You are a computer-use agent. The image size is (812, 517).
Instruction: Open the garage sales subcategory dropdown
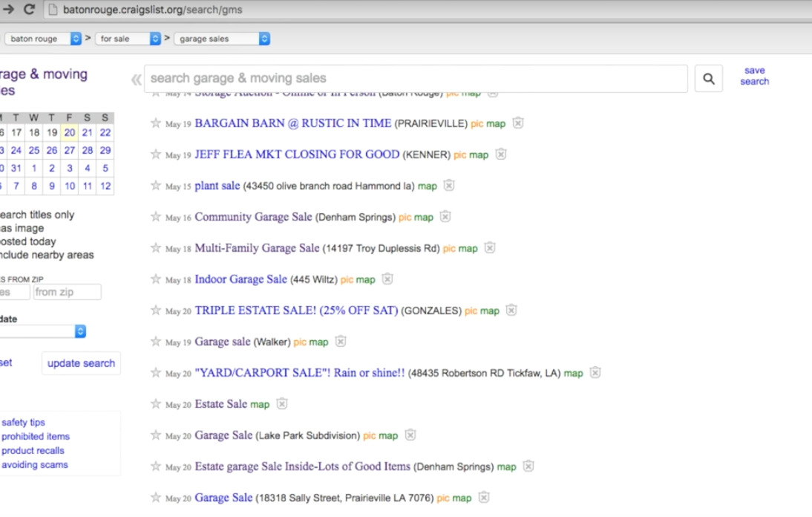(222, 39)
